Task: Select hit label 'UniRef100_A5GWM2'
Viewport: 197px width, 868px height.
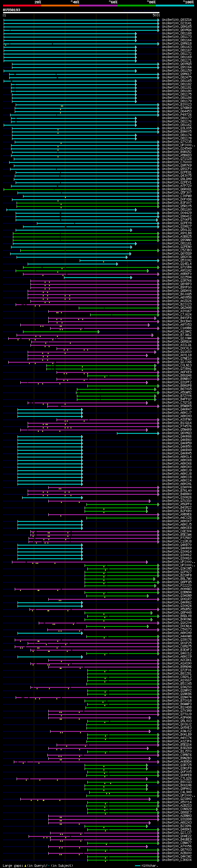Action: click(177, 392)
